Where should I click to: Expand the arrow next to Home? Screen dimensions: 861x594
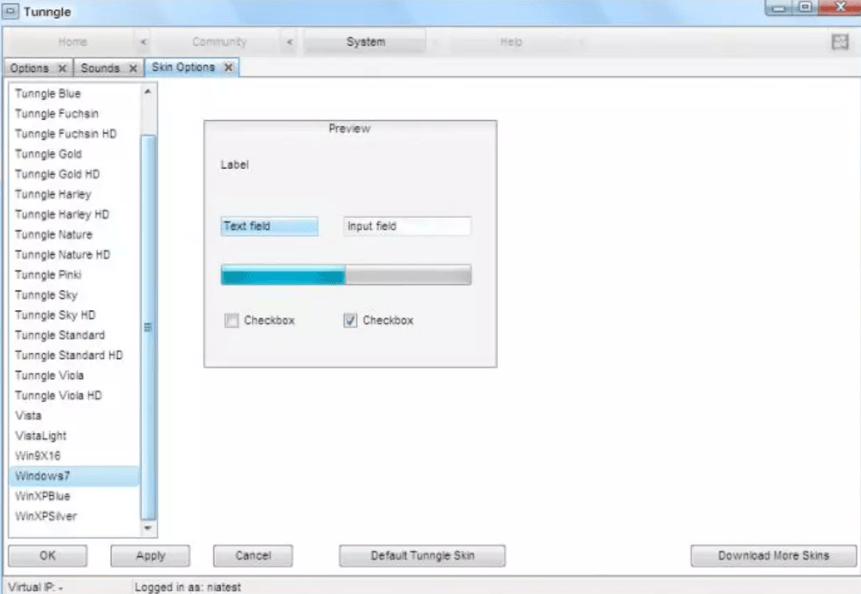tap(143, 42)
